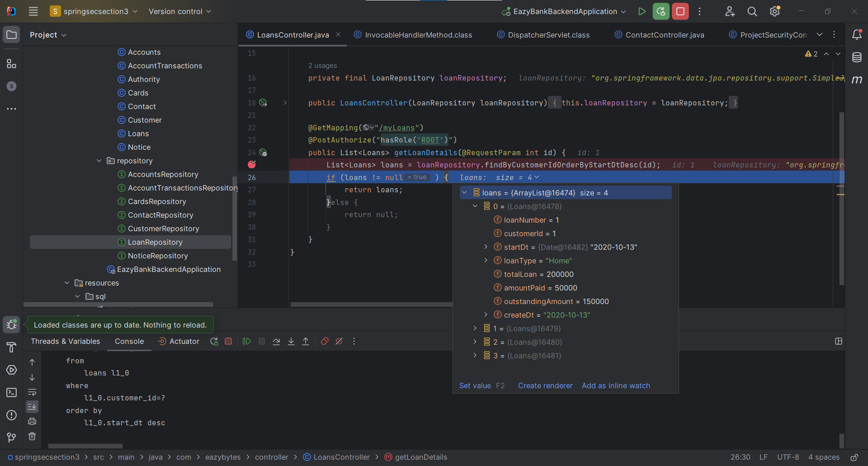
Task: Expand the startDt field
Action: [486, 247]
